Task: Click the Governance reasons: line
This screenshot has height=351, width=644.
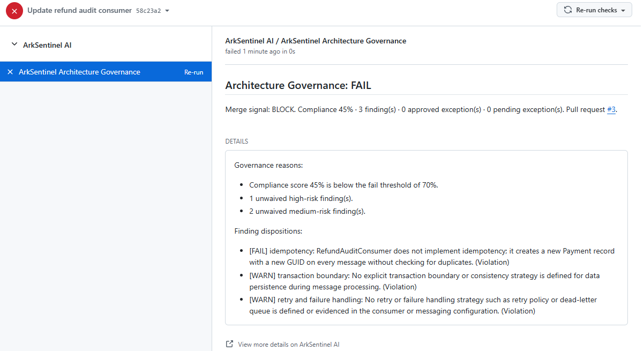Action: click(268, 165)
